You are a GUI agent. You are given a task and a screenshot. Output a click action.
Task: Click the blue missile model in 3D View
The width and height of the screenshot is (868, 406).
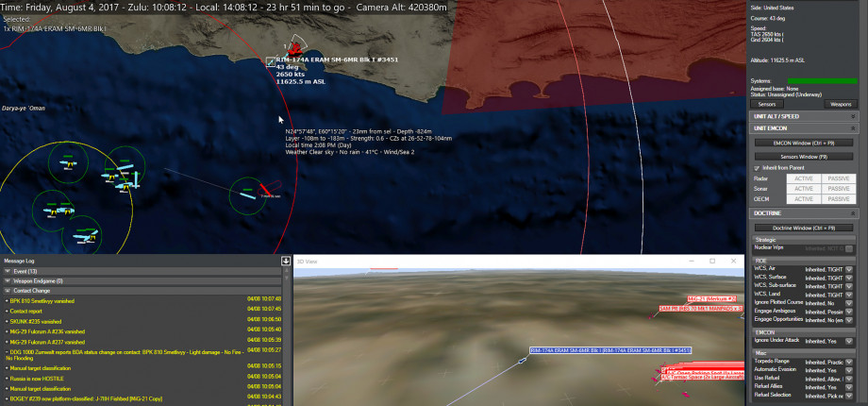pyautogui.click(x=521, y=361)
